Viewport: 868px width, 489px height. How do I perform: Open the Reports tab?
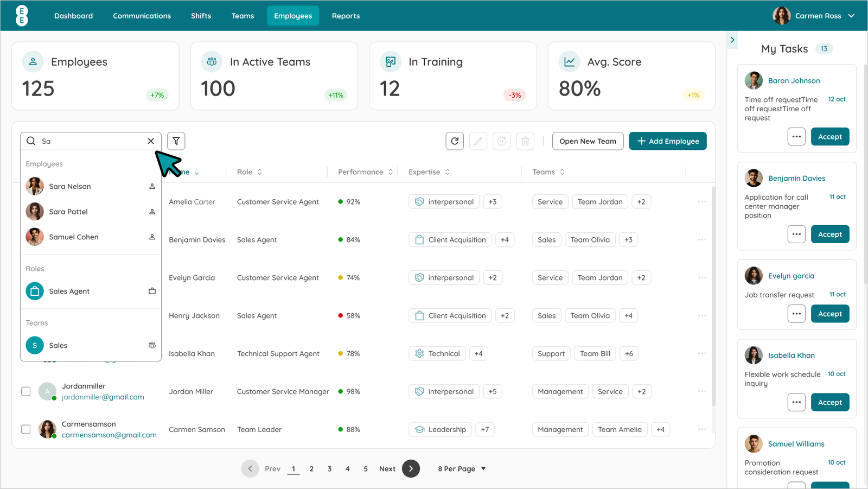[x=346, y=16]
